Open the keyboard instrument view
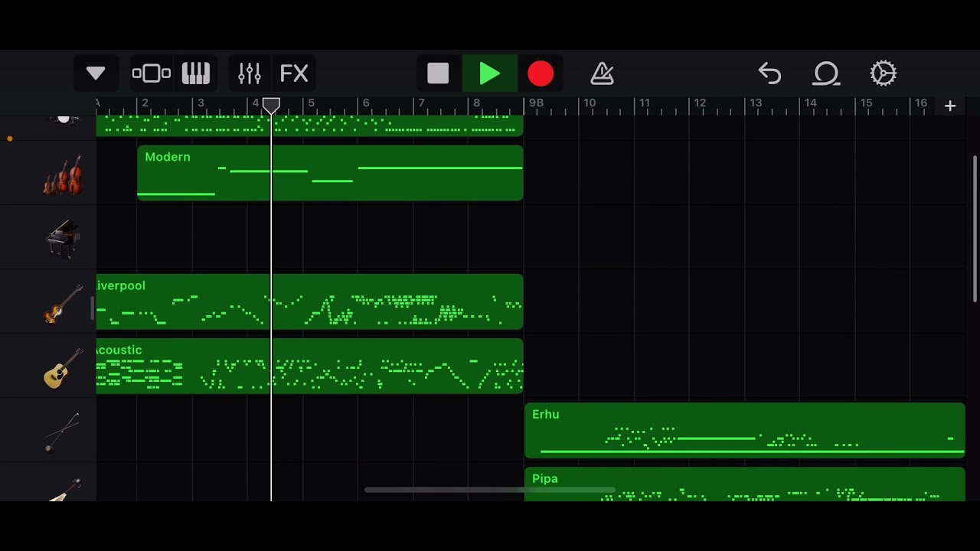The width and height of the screenshot is (980, 551). pos(196,73)
